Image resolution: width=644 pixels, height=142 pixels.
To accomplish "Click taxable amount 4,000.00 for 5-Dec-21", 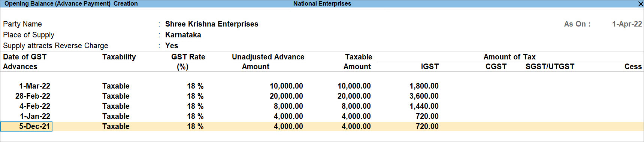I will (356, 126).
